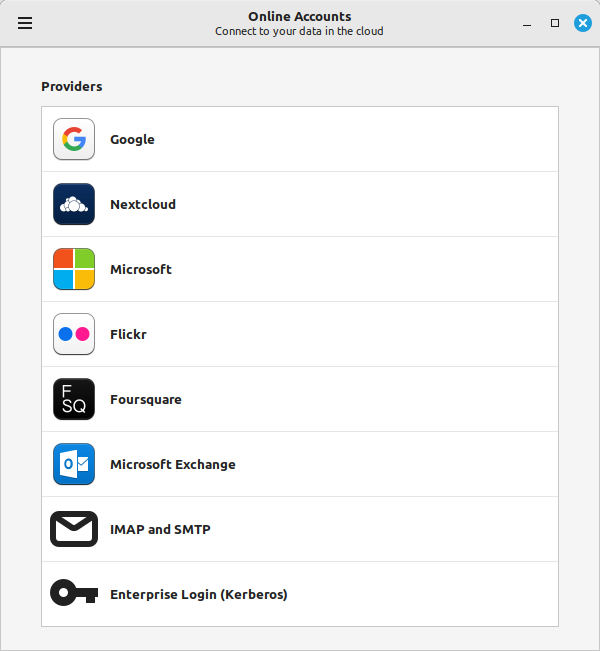Image resolution: width=600 pixels, height=651 pixels.
Task: Click the Foursquare FSQ icon
Action: 74,399
